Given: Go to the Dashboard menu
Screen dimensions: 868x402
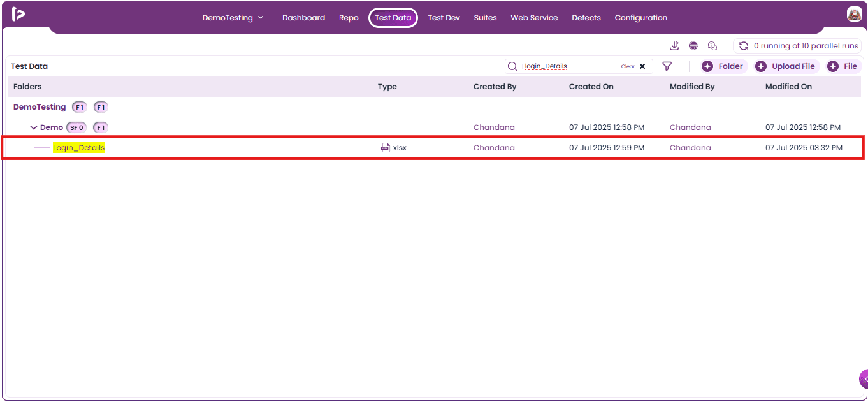Looking at the screenshot, I should [303, 18].
